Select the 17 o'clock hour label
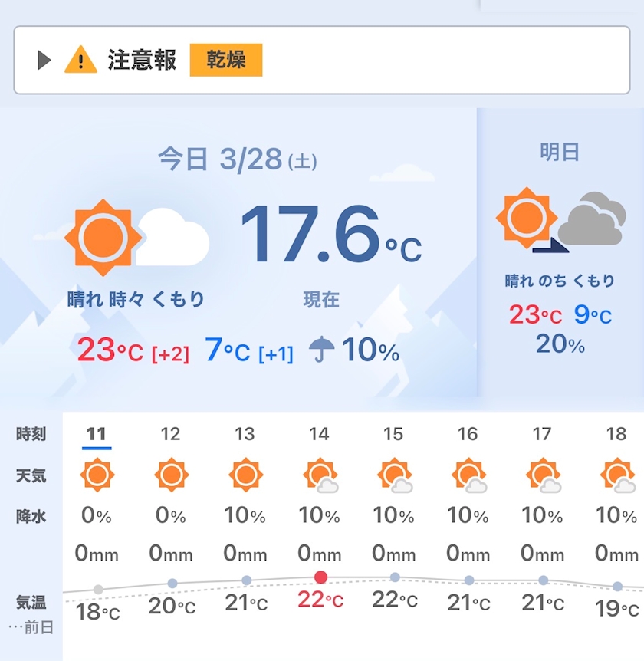Viewport: 644px width, 661px height. click(542, 435)
